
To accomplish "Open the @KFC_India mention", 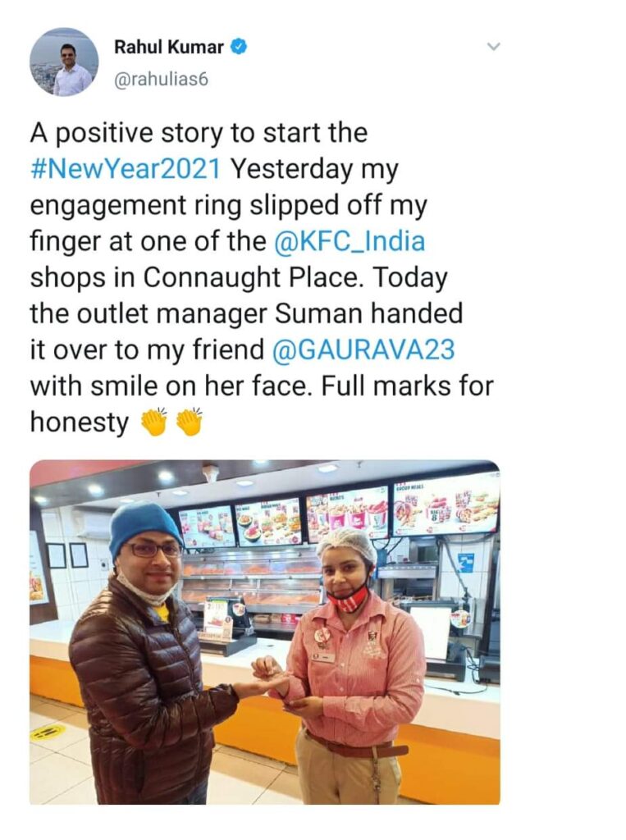I will coord(350,242).
